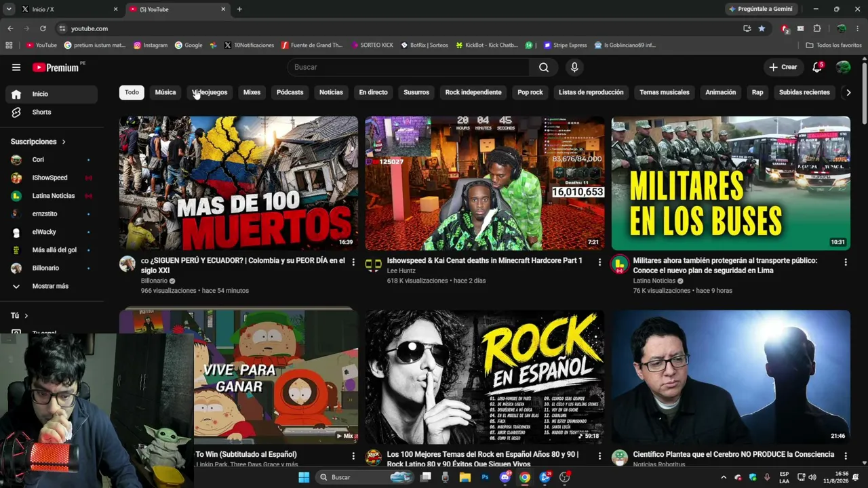Open Shorts from the sidebar
This screenshot has width=868, height=488.
point(52,112)
